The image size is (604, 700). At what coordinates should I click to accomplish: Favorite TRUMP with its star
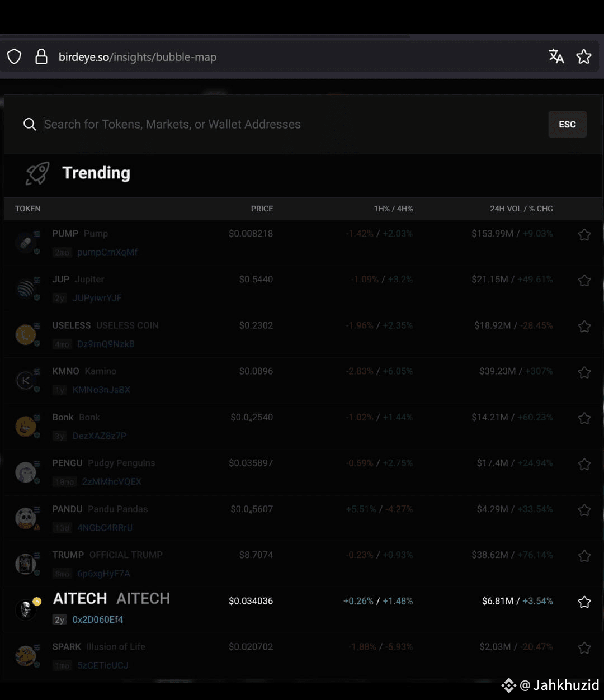[584, 556]
